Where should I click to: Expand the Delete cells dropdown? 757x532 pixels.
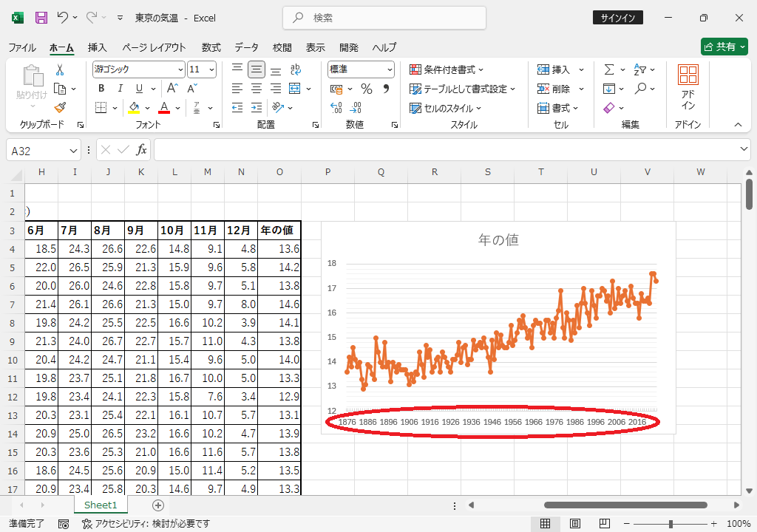(581, 89)
